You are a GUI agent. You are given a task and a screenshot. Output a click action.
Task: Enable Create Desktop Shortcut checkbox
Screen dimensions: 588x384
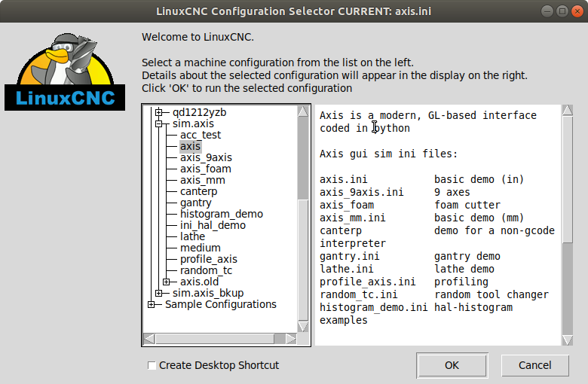pos(152,365)
